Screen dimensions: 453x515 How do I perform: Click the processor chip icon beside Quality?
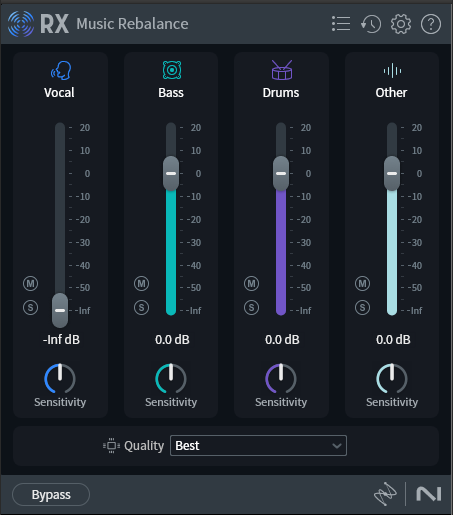(111, 446)
